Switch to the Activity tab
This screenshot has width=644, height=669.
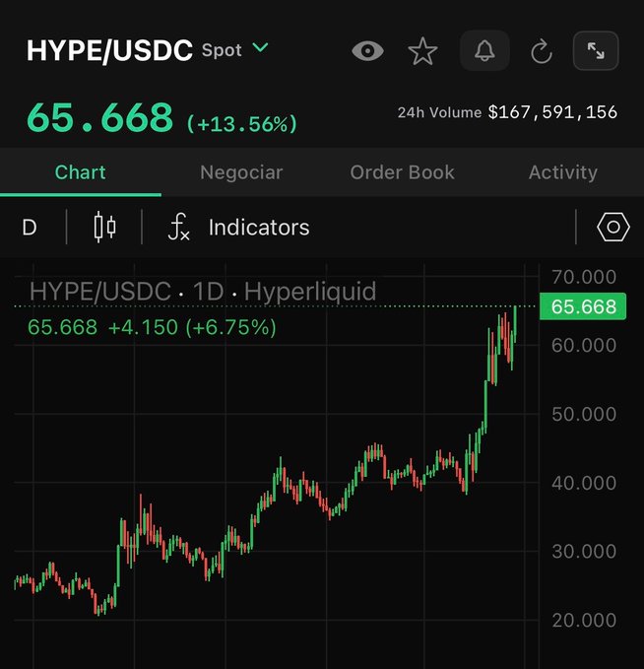[x=563, y=172]
